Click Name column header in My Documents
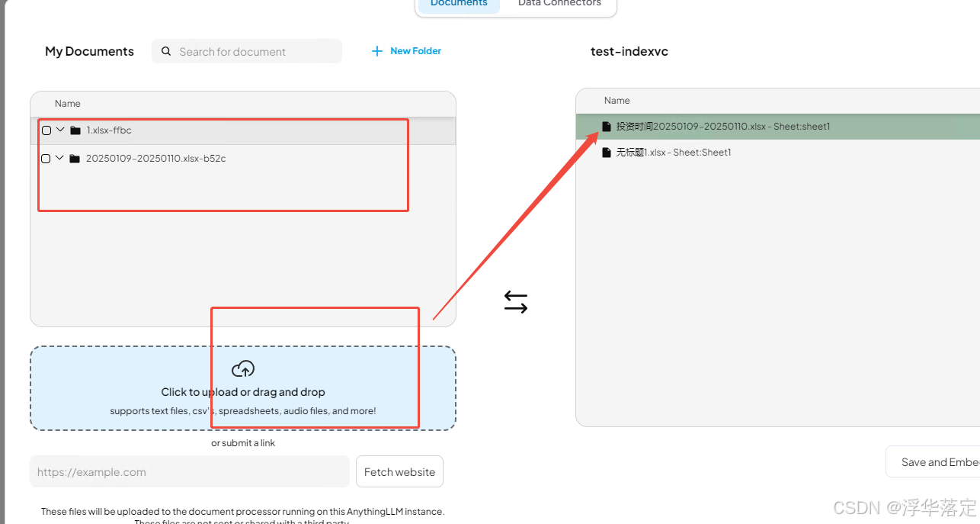This screenshot has height=524, width=980. pyautogui.click(x=68, y=104)
